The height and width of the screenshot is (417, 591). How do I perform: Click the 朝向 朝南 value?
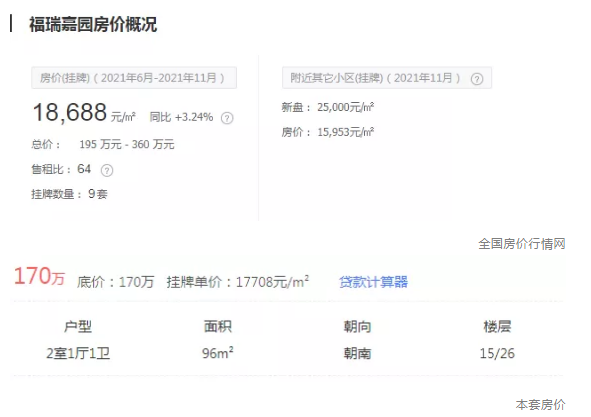357,353
